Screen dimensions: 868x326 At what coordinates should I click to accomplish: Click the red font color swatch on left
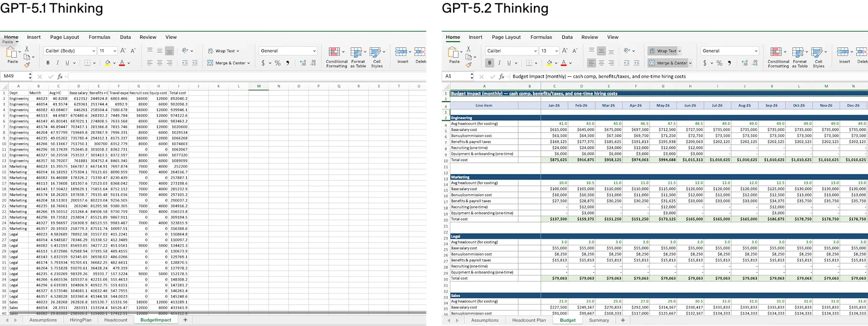click(x=122, y=63)
